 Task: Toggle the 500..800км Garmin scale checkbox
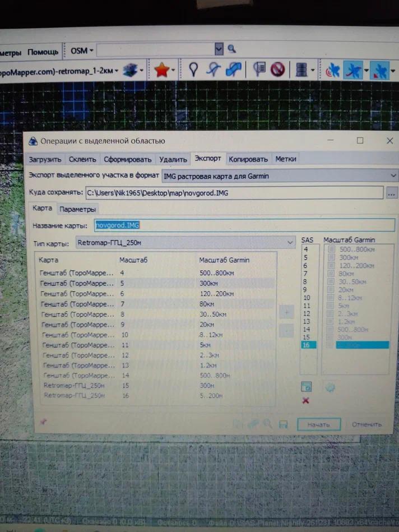coord(332,249)
